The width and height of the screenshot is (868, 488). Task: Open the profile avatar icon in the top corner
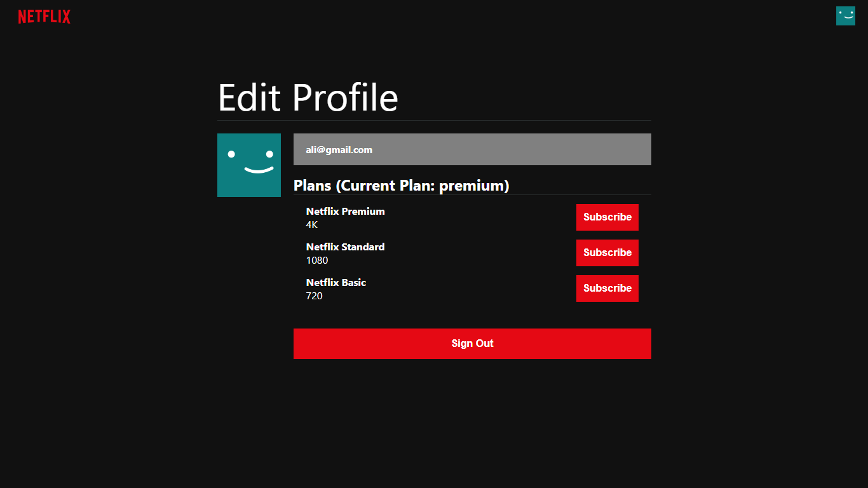coord(845,15)
